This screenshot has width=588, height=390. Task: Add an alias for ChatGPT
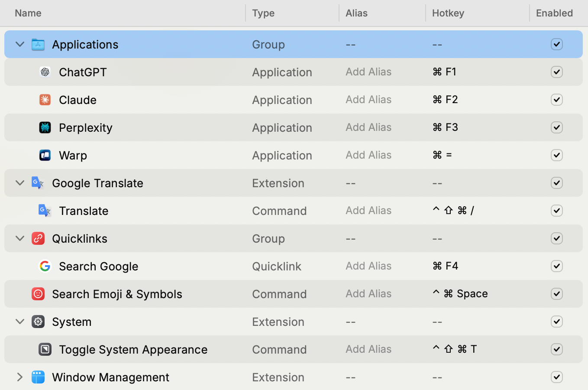pyautogui.click(x=368, y=72)
